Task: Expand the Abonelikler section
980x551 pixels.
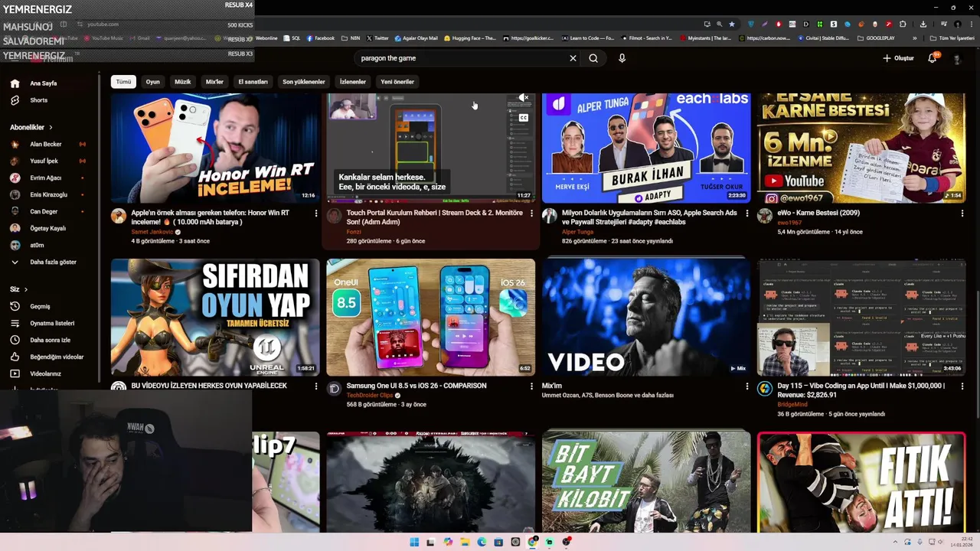Action: [x=31, y=127]
